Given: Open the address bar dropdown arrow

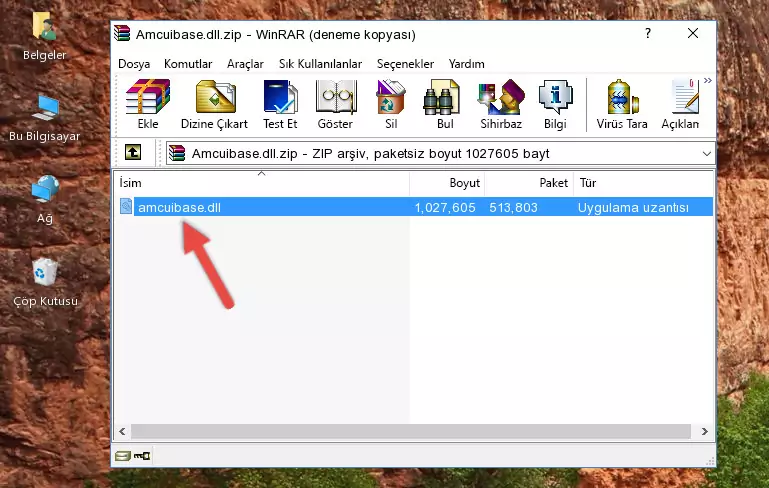Looking at the screenshot, I should [706, 154].
